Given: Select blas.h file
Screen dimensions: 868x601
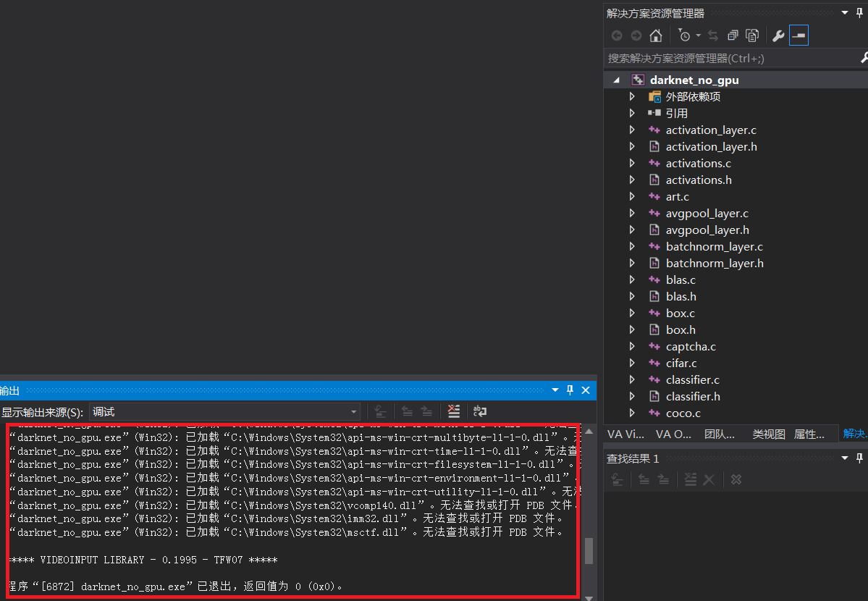Looking at the screenshot, I should [681, 296].
